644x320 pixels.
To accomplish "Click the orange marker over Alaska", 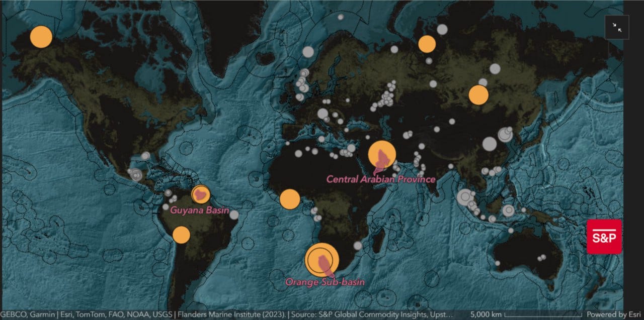I will point(41,37).
